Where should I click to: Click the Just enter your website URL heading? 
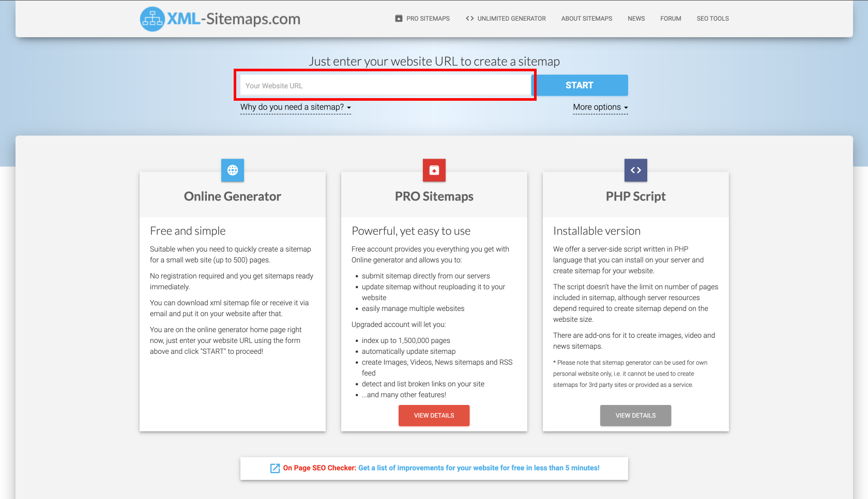[x=434, y=61]
